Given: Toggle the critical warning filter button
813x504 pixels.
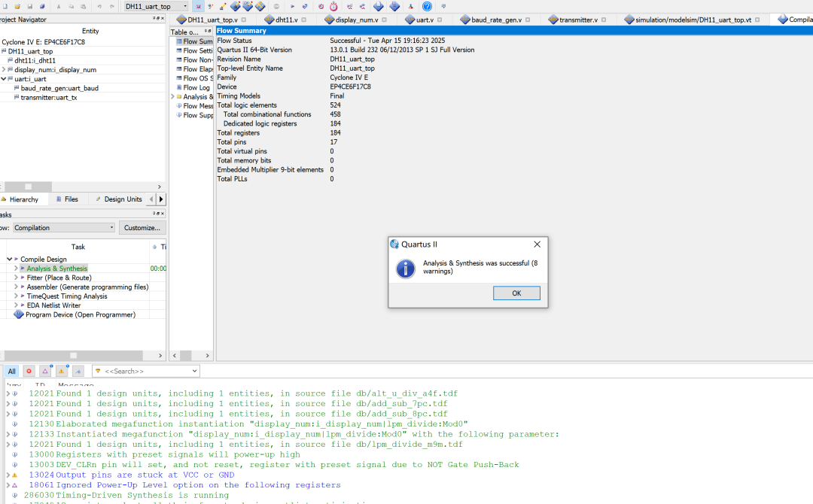Looking at the screenshot, I should pos(45,371).
